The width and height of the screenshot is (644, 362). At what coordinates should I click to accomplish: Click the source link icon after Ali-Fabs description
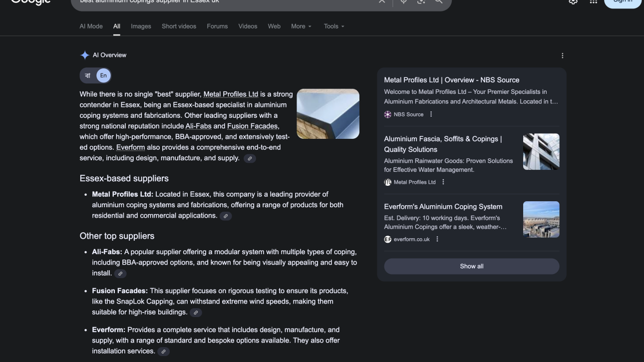tap(120, 274)
